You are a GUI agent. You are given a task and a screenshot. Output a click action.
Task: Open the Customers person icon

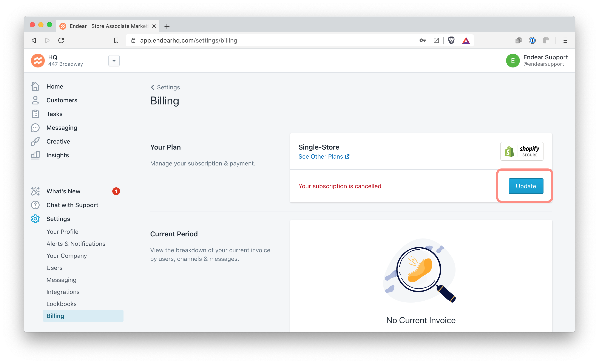point(35,100)
